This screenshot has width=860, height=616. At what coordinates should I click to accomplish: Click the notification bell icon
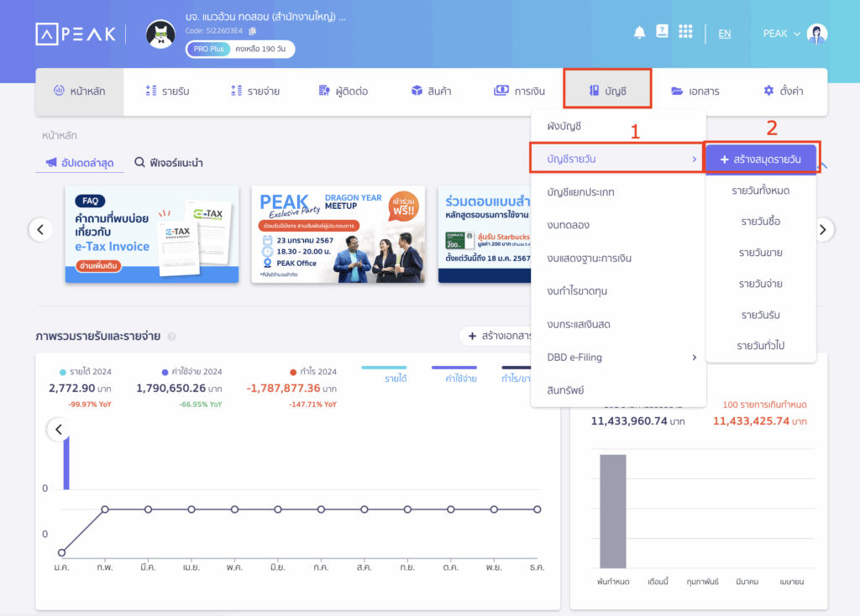(x=639, y=33)
